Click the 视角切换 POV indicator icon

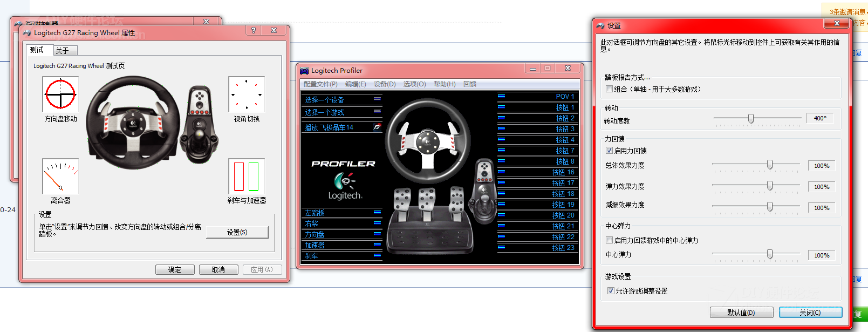(247, 94)
